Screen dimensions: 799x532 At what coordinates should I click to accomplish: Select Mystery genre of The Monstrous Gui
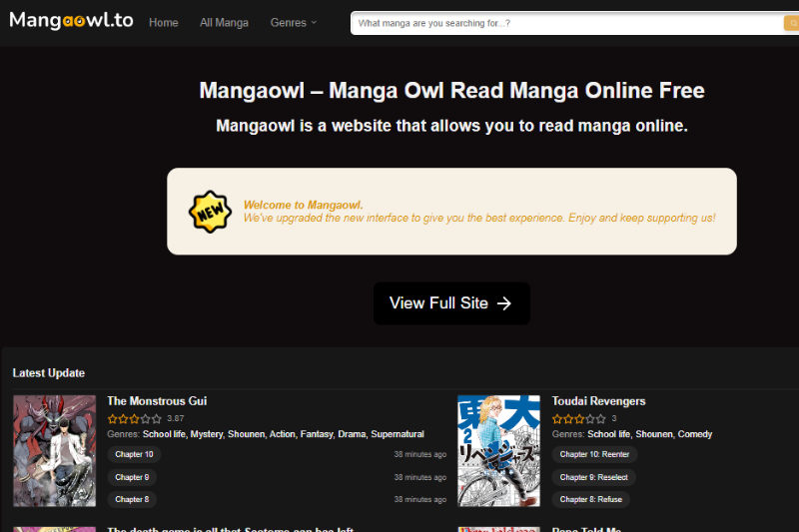click(x=207, y=434)
